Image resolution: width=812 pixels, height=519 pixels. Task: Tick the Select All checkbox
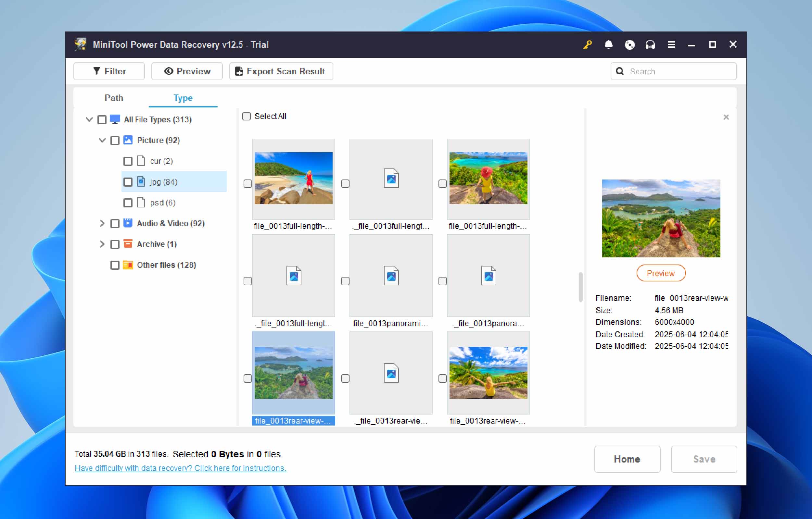pos(247,116)
